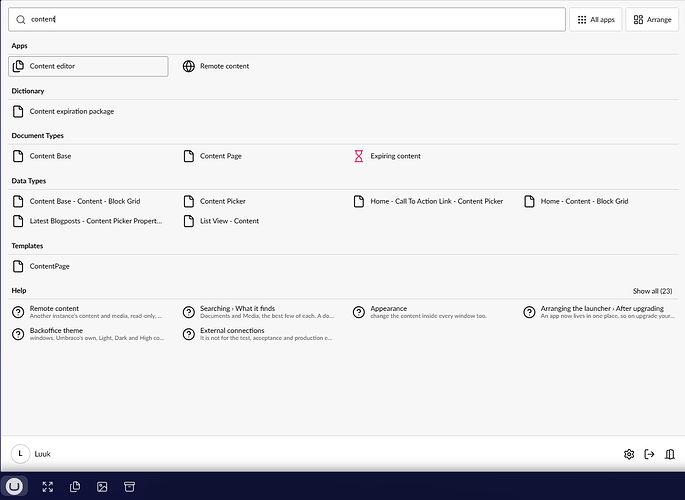Open 'Home - Call To Action Link - Content Picker'

437,201
